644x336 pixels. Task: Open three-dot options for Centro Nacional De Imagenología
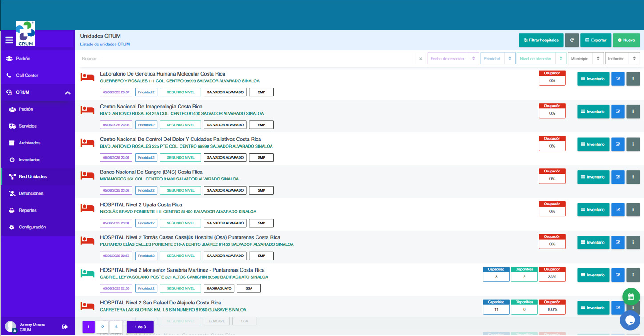tap(633, 112)
